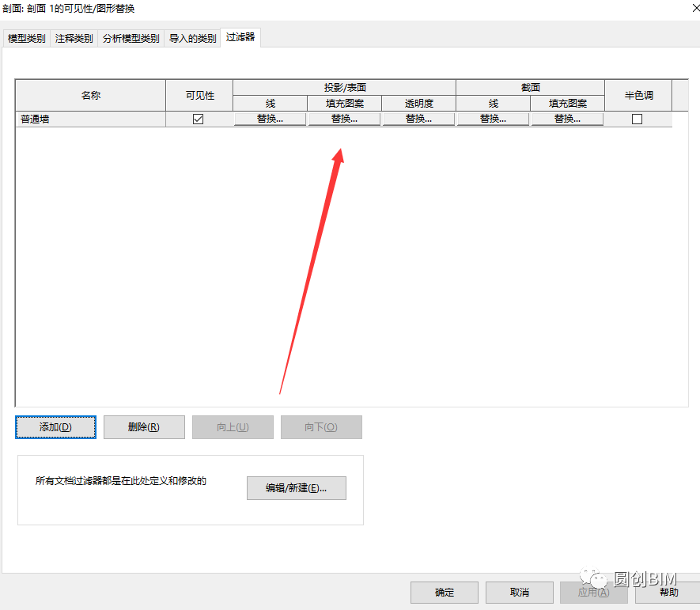This screenshot has height=610, width=700.
Task: Click the 名称 column header
Action: (91, 95)
